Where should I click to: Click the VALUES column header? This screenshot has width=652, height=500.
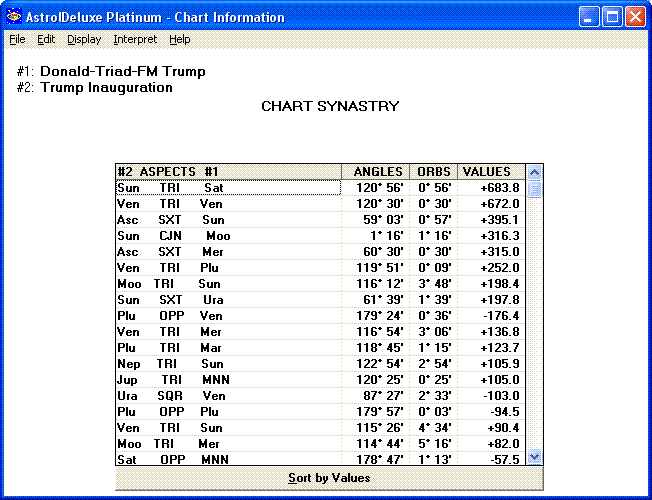(491, 172)
